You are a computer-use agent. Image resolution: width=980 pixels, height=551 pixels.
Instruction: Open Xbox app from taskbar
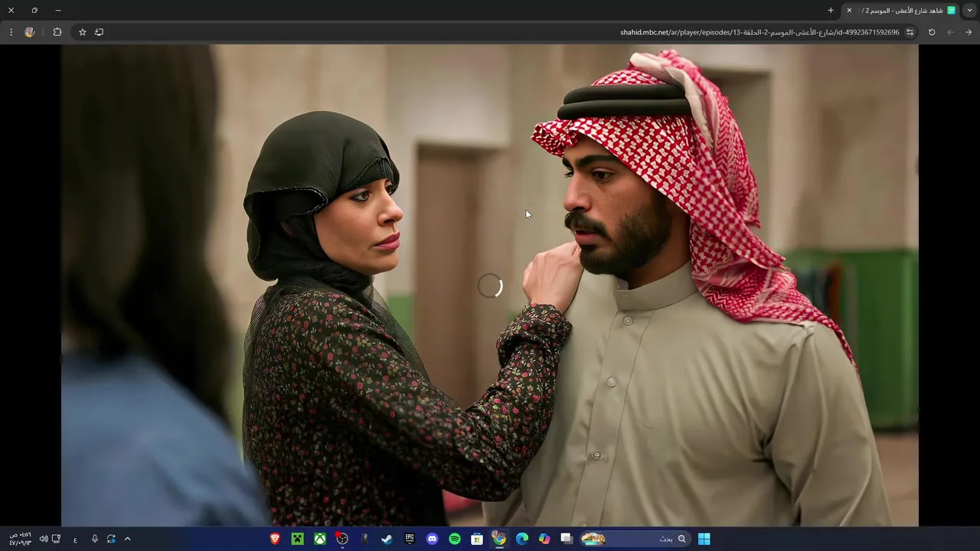coord(320,539)
